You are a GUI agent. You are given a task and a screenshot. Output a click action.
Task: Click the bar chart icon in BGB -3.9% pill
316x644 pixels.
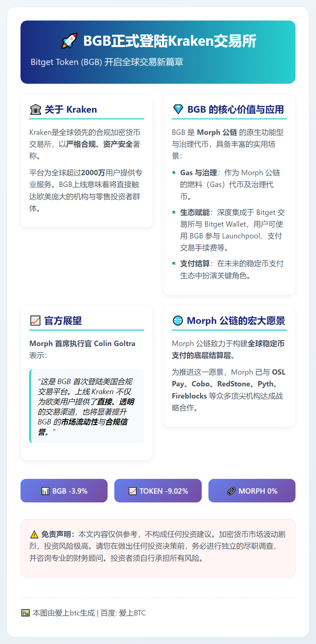(45, 491)
